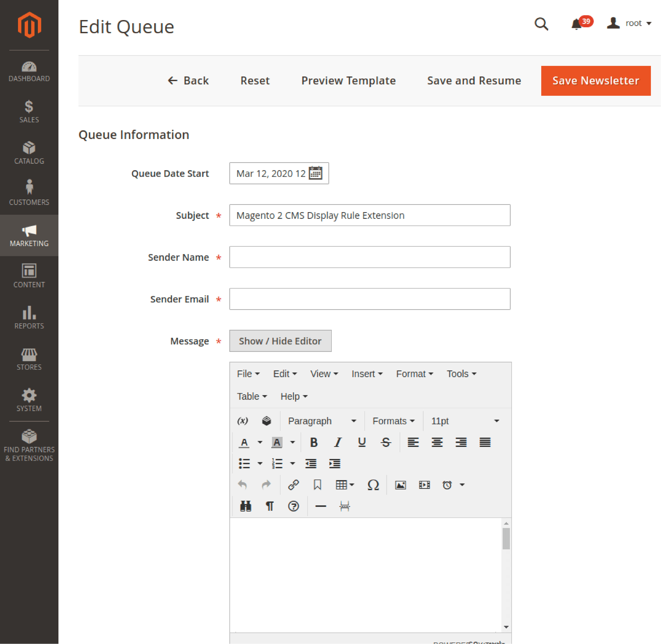Click the bold formatting icon
This screenshot has height=644, width=665.
click(313, 442)
